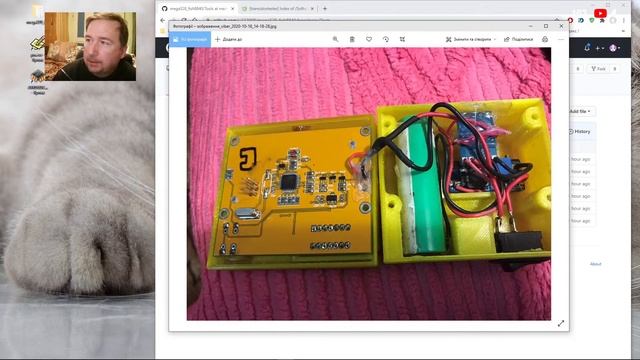
Task: Open the About link on GitHub page
Action: point(596,264)
